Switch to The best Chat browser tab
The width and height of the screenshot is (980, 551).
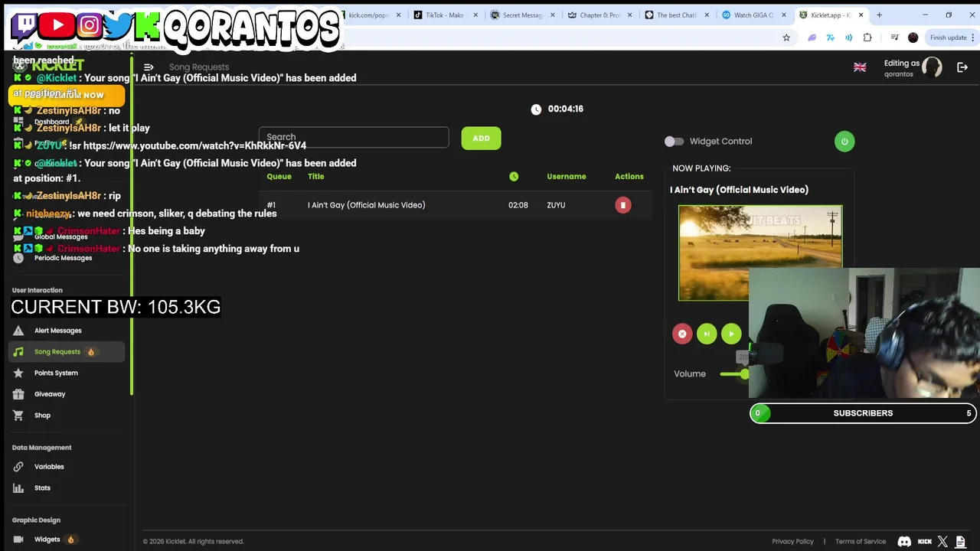pyautogui.click(x=677, y=15)
